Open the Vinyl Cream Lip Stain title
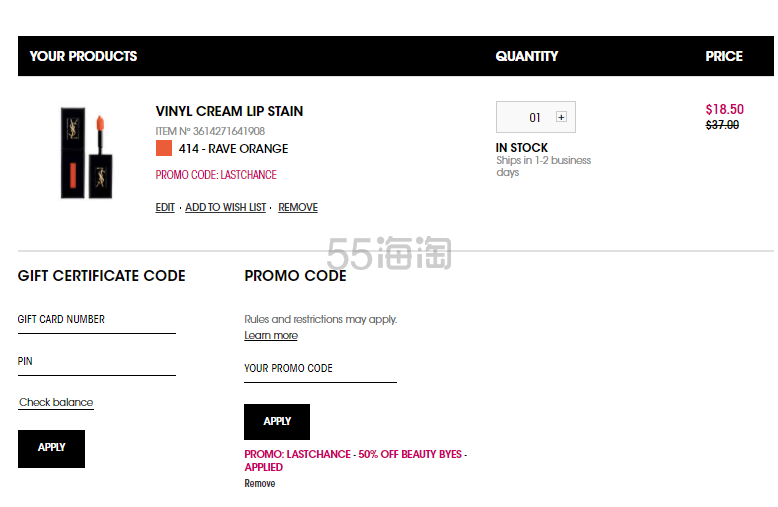The height and width of the screenshot is (507, 778). pos(229,111)
